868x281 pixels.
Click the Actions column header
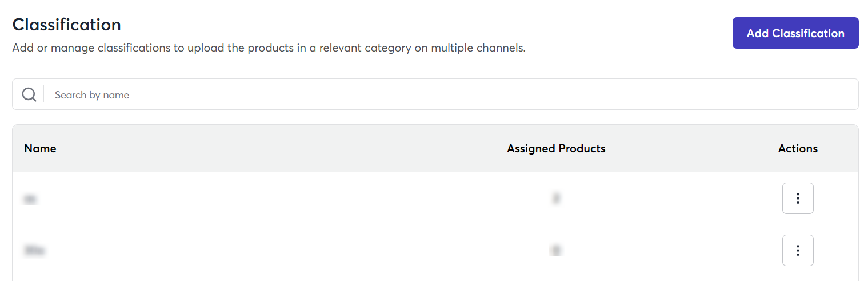click(797, 149)
